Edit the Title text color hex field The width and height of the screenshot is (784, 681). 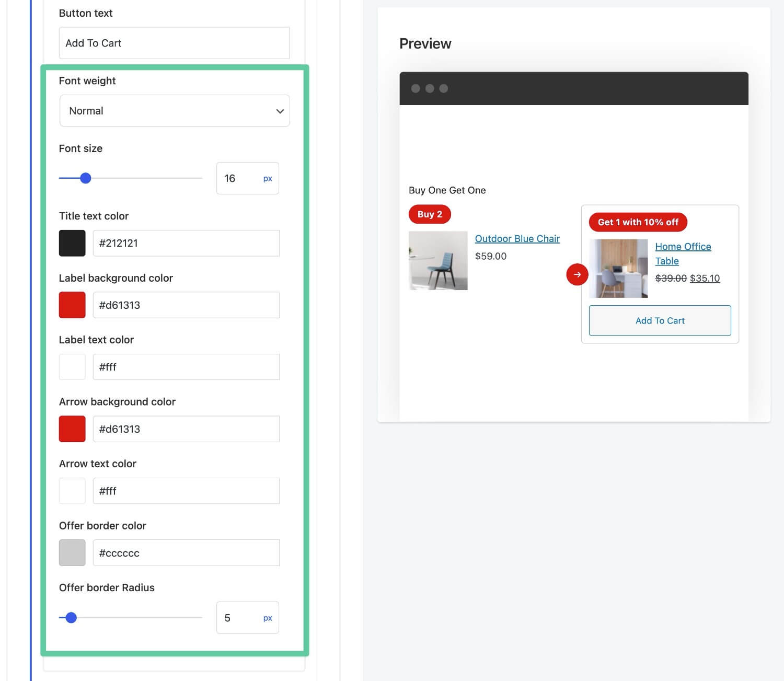186,243
